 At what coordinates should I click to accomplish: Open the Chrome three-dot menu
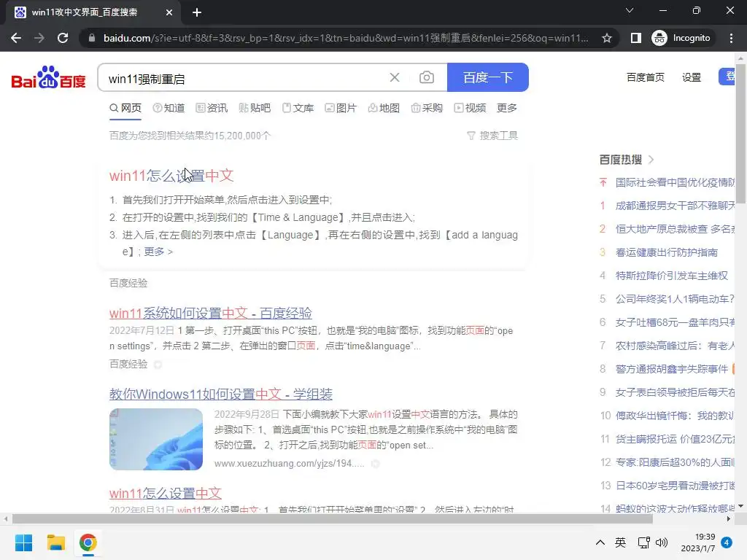731,38
